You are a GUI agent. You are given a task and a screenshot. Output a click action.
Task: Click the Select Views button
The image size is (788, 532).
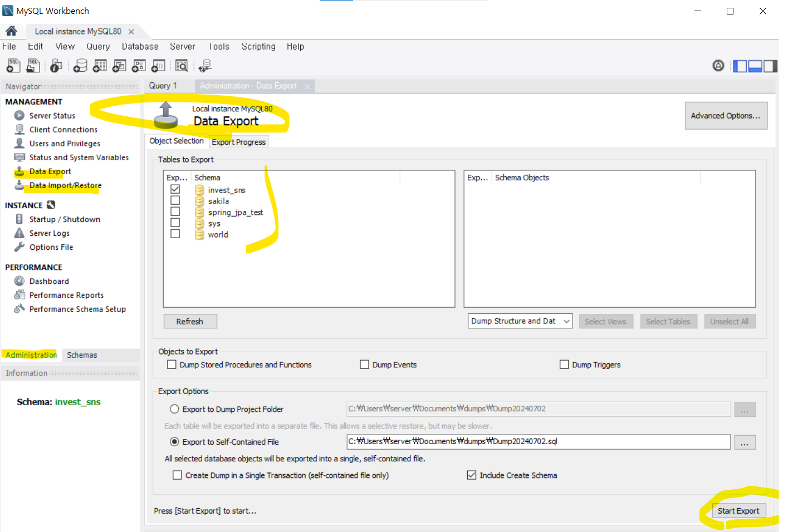(606, 322)
